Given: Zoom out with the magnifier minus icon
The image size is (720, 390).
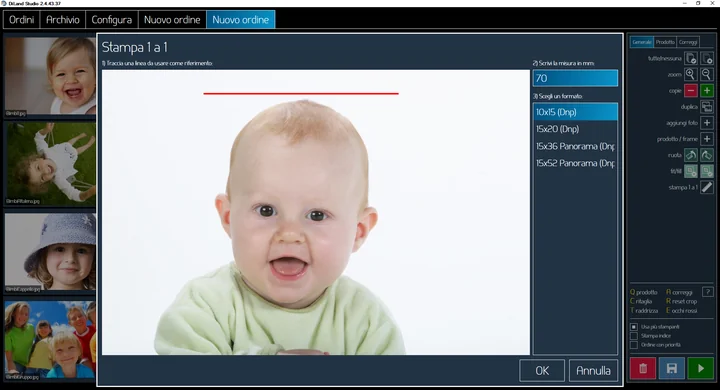Looking at the screenshot, I should (x=707, y=74).
